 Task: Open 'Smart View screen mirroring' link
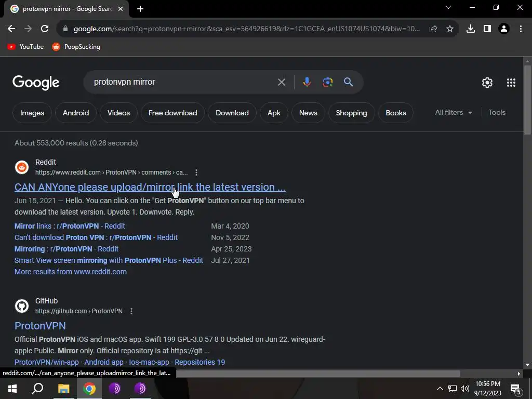tap(109, 261)
